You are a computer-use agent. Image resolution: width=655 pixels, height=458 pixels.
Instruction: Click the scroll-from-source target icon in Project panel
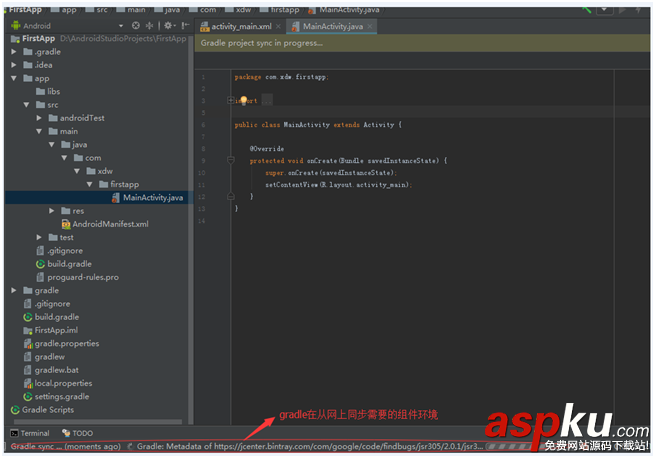pos(136,25)
